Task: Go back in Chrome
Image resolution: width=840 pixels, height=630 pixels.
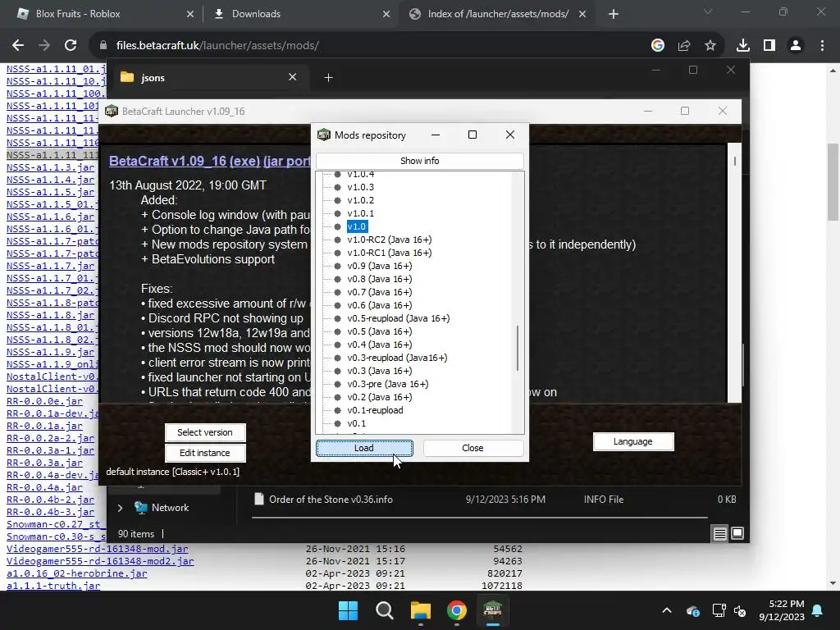Action: pos(18,46)
